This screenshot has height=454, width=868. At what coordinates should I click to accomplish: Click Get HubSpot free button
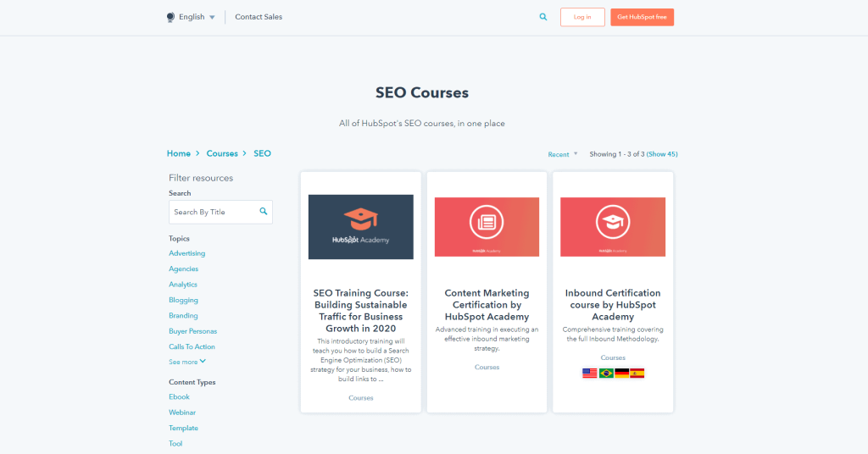643,17
